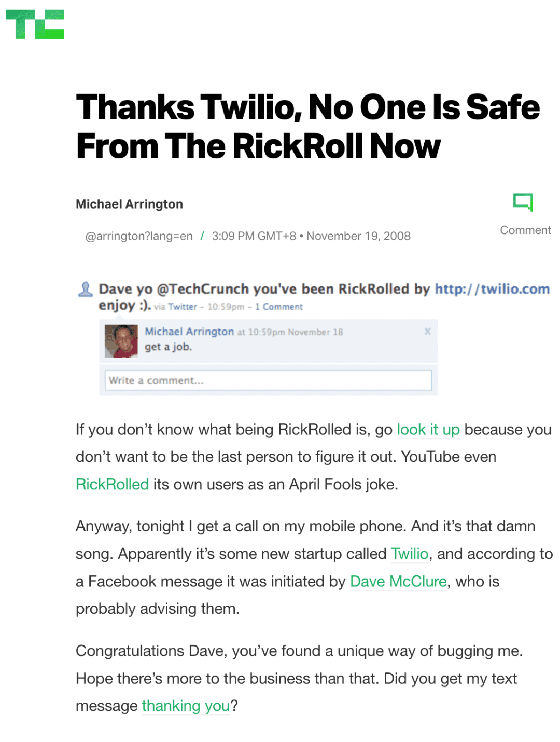Open the Twilio startup link

(410, 554)
